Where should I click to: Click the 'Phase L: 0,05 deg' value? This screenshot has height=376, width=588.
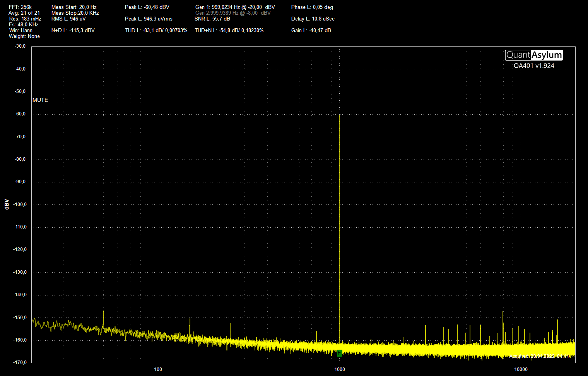click(x=312, y=7)
